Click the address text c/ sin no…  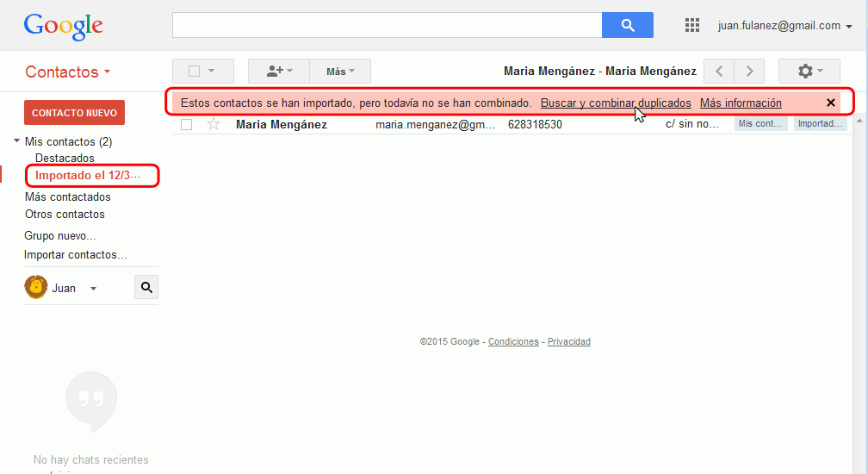[x=692, y=125]
